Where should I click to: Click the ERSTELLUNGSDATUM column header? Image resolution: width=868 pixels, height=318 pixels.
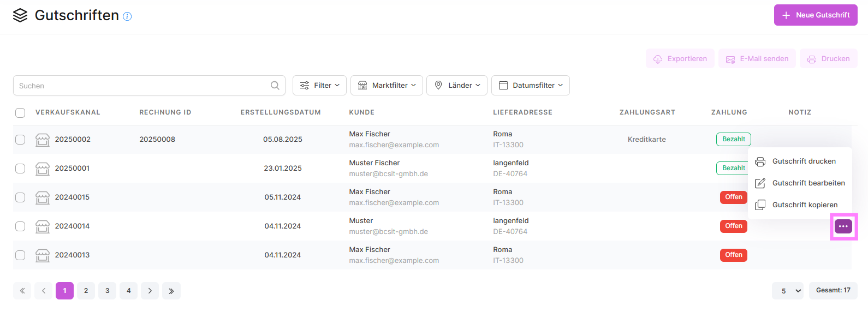click(x=281, y=112)
